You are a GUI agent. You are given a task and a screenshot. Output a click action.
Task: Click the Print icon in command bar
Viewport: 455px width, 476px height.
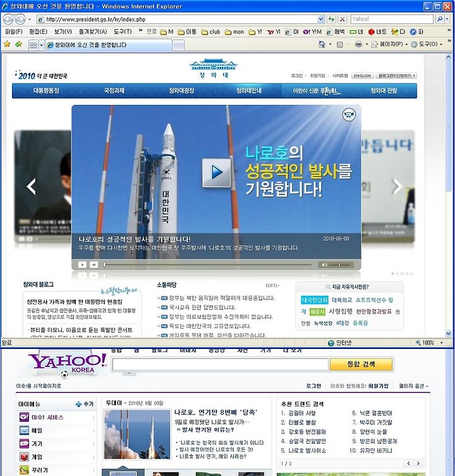click(x=358, y=44)
